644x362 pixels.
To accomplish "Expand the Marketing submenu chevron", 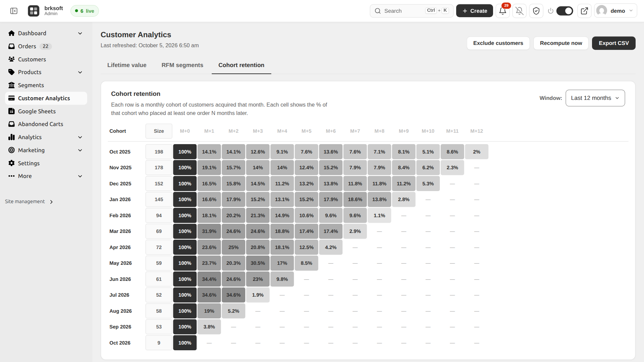I will click(x=80, y=150).
